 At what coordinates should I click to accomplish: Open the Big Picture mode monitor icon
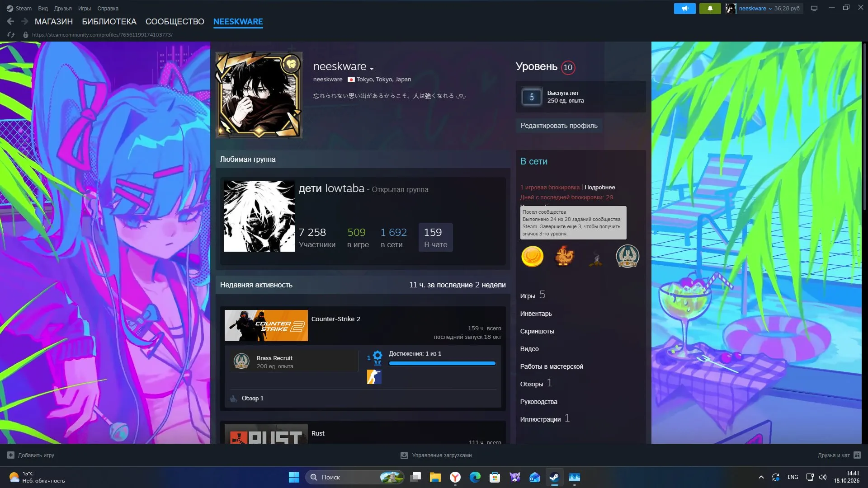(814, 8)
